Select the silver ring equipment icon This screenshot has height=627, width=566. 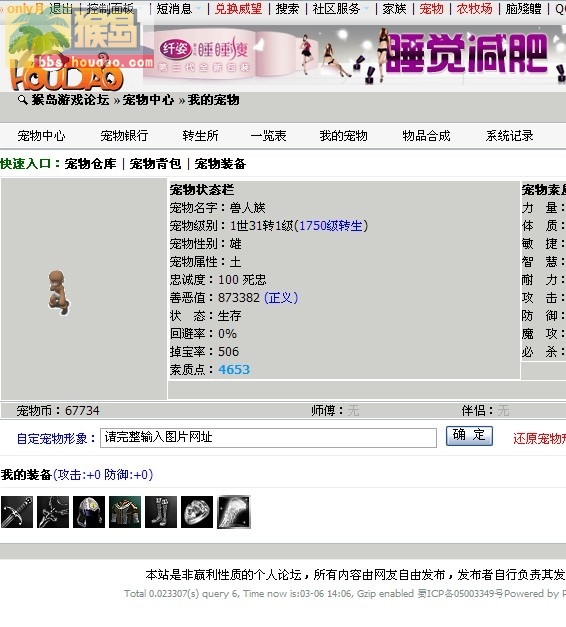click(x=197, y=512)
